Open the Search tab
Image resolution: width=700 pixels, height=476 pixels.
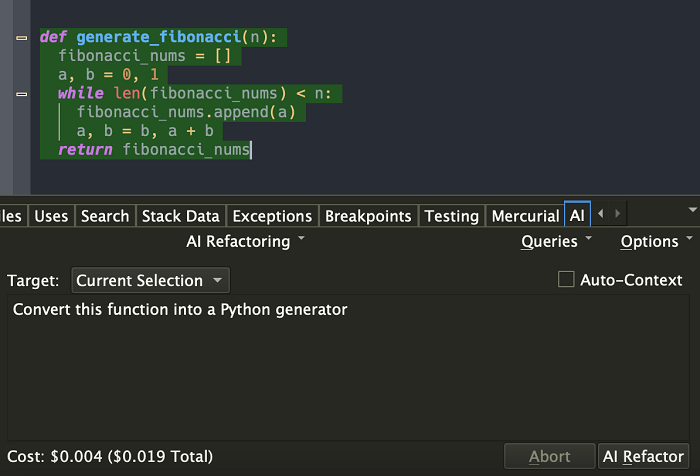click(x=105, y=216)
